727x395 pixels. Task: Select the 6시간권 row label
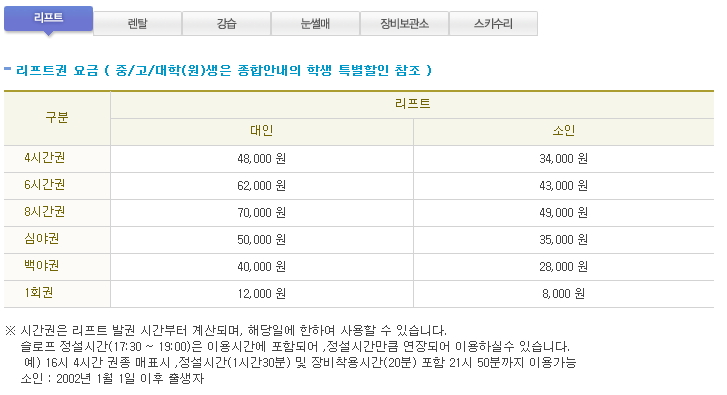pyautogui.click(x=45, y=185)
